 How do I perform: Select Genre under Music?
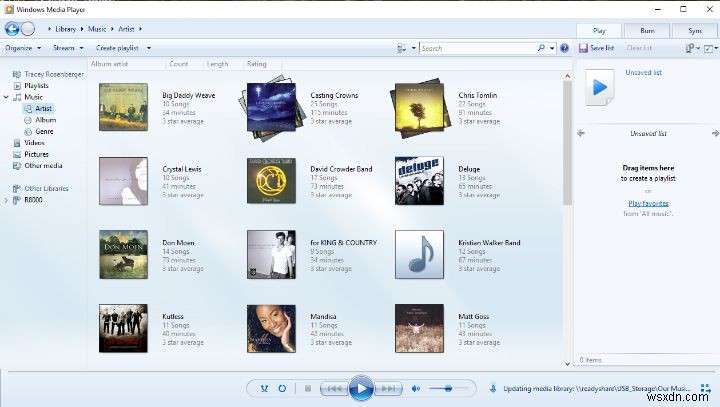[44, 131]
